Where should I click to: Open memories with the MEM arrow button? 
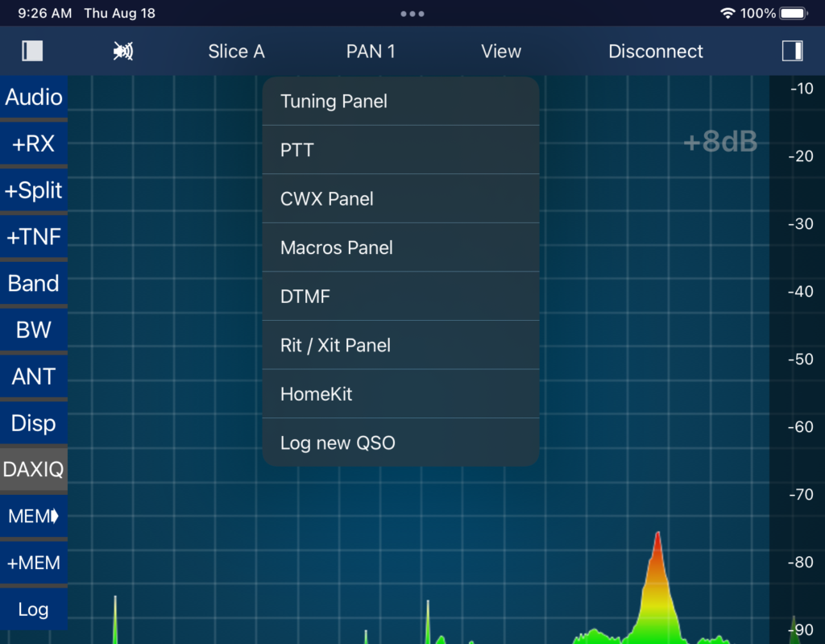coord(34,516)
